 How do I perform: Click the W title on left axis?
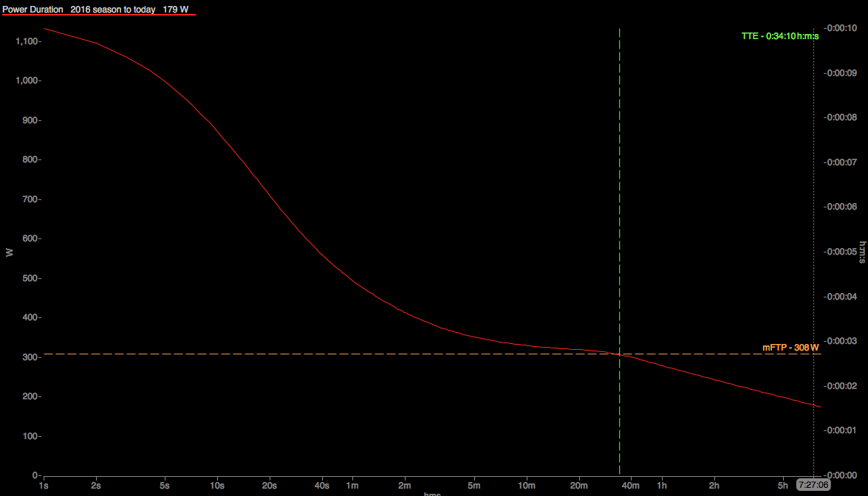[9, 252]
